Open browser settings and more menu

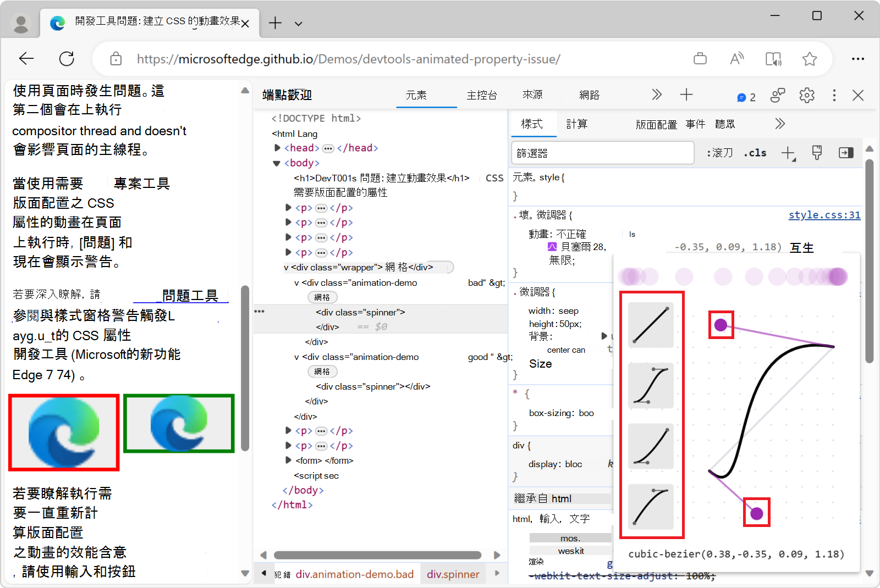858,59
